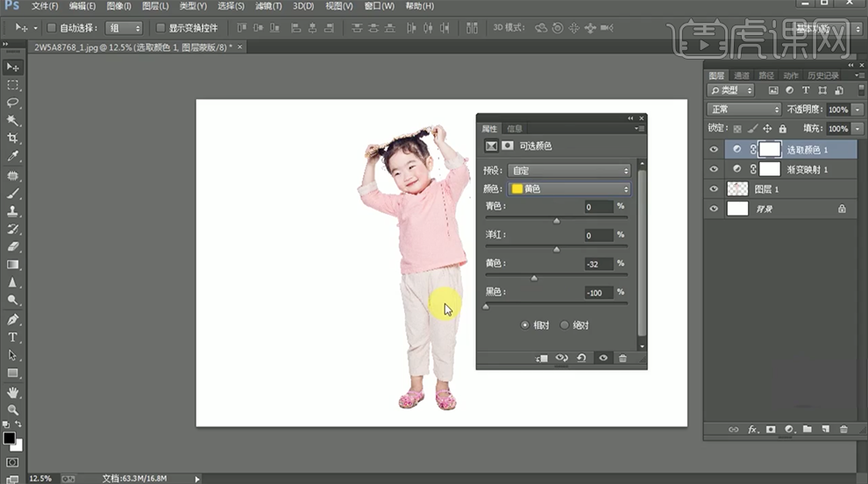This screenshot has width=868, height=484.
Task: Click the 黄色 slider handle
Action: click(535, 278)
